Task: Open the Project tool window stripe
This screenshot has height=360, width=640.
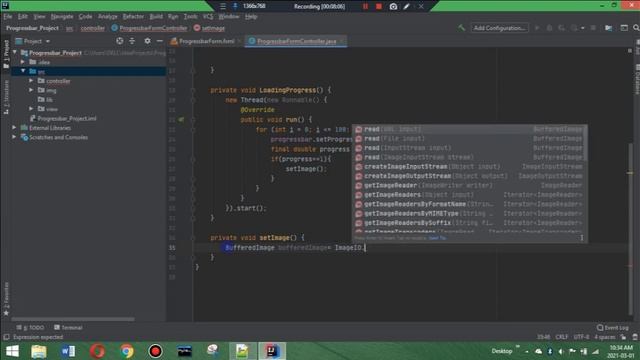Action: point(6,54)
